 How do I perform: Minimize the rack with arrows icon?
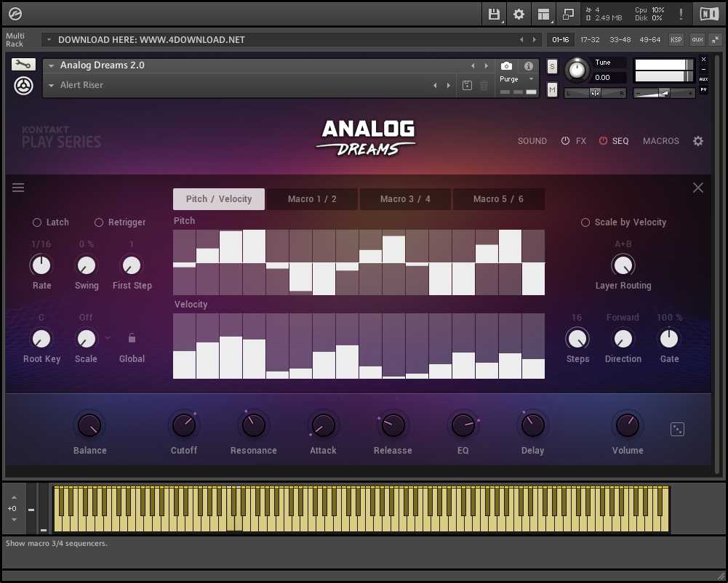coord(716,39)
